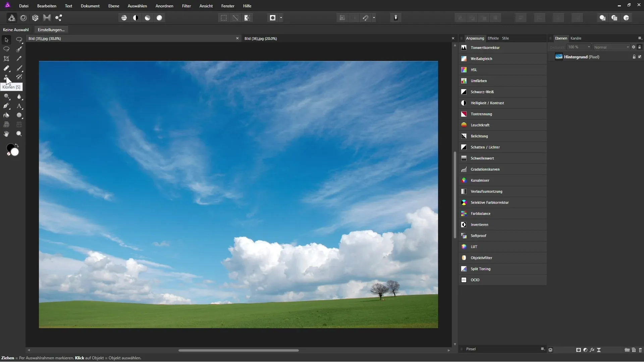The height and width of the screenshot is (362, 644).
Task: Select the Text tool
Action: [x=19, y=106]
